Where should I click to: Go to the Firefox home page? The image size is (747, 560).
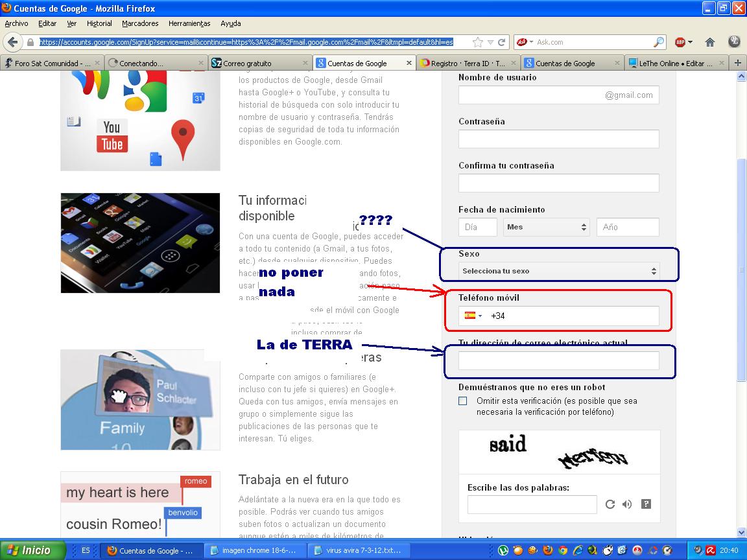tap(710, 42)
